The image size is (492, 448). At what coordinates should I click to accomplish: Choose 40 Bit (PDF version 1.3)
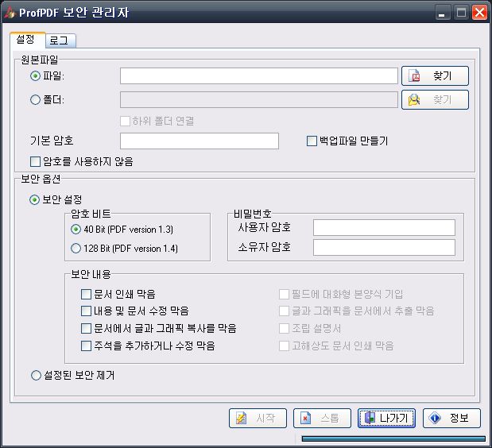pos(76,230)
